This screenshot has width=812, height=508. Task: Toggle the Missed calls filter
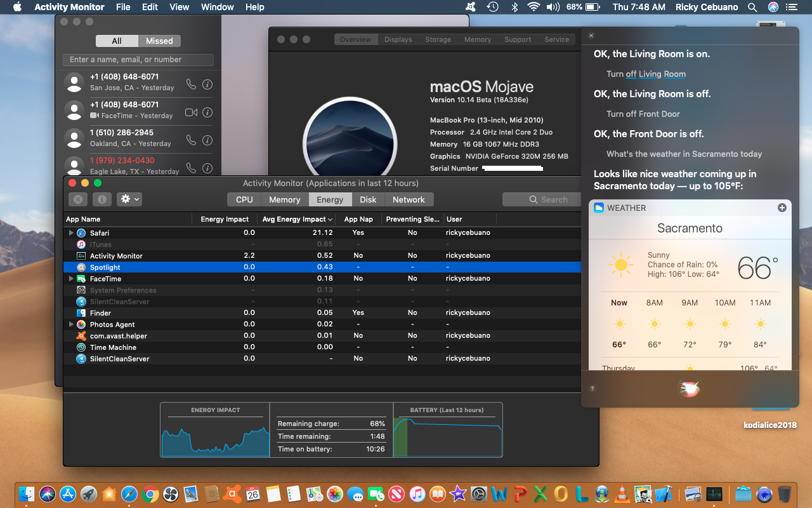point(159,41)
